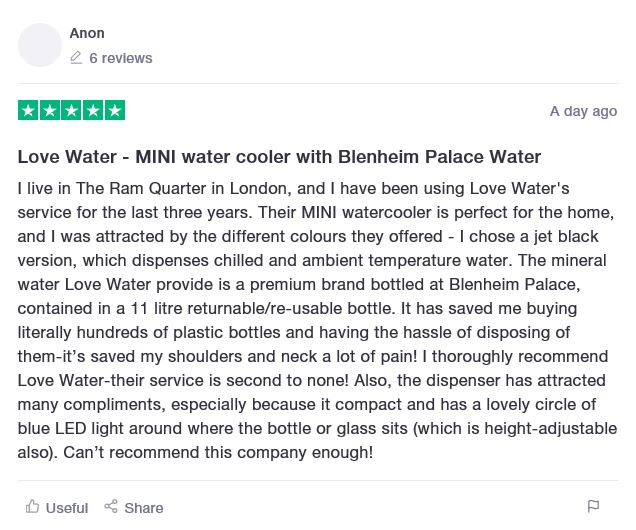This screenshot has width=636, height=530.
Task: Click the grey reviewer avatar circle
Action: [x=40, y=45]
